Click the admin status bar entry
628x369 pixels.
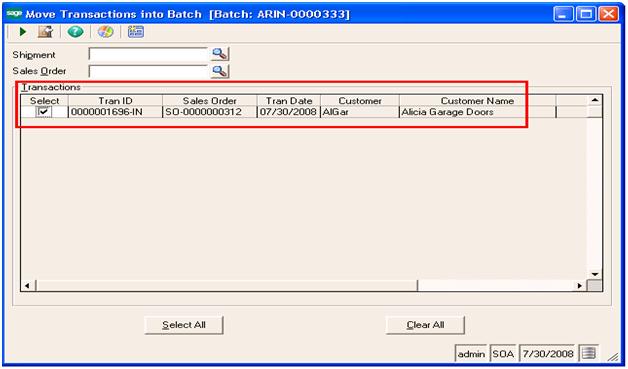(471, 354)
